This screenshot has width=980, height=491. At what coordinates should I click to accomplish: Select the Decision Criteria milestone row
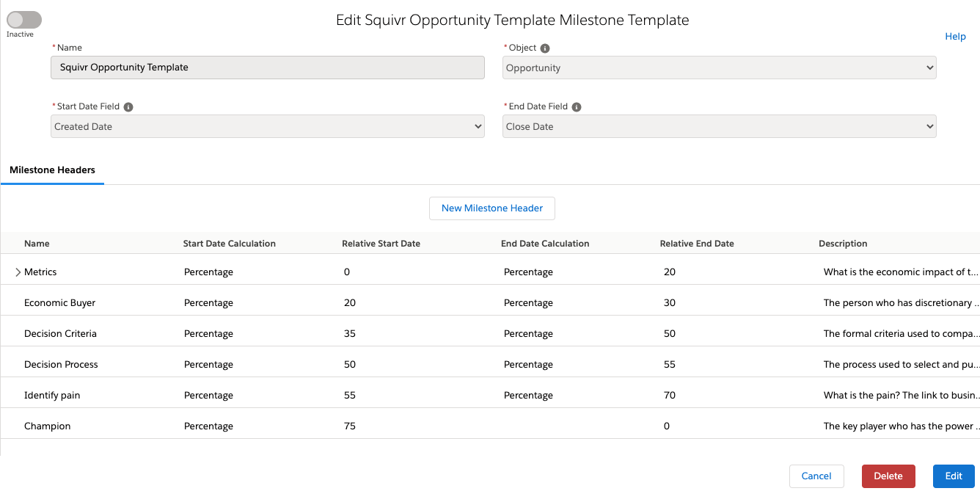[x=60, y=334]
